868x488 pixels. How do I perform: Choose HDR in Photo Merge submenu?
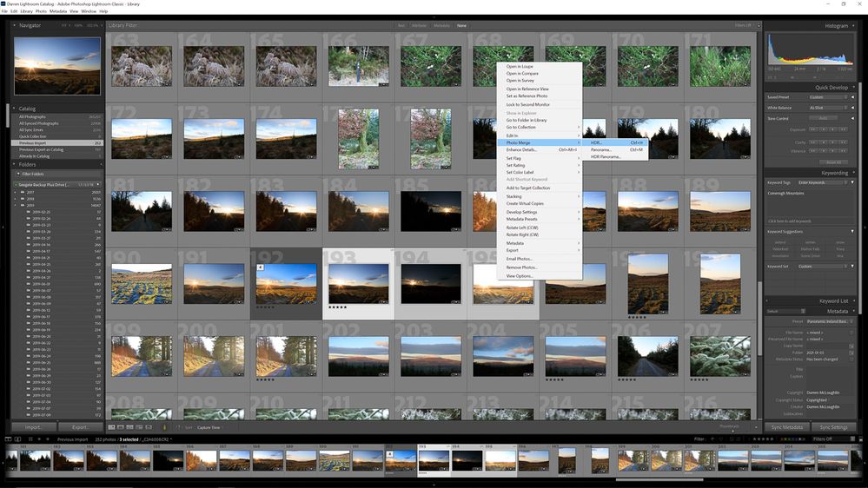(615, 142)
